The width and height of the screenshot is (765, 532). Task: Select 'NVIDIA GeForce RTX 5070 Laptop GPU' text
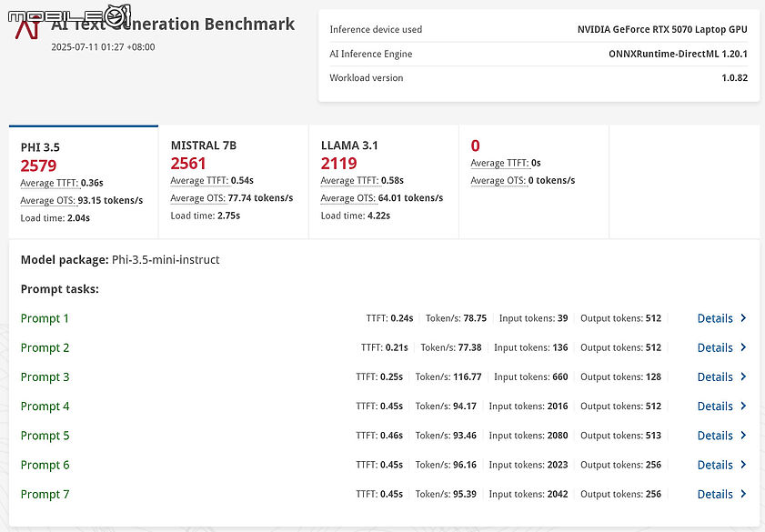point(662,29)
